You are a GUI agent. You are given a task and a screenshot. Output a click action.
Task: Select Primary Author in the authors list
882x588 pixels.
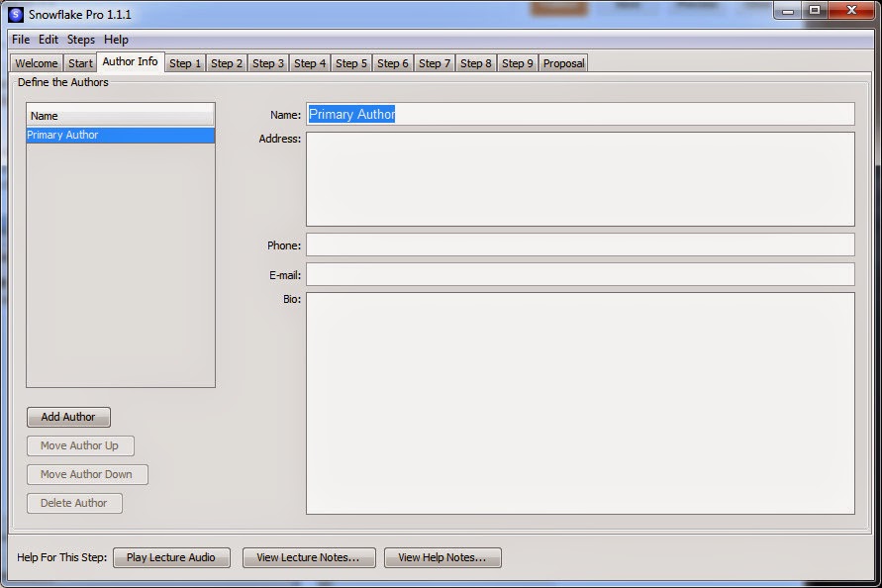[x=121, y=135]
